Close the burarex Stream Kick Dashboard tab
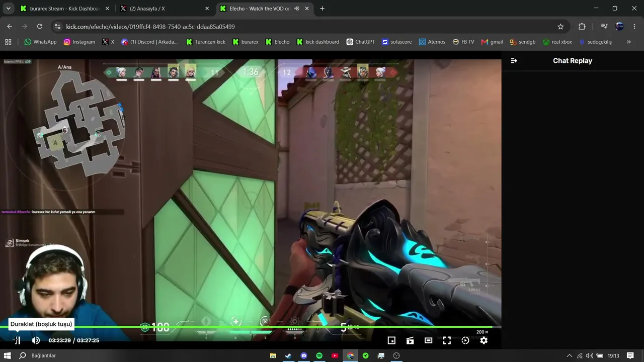The width and height of the screenshot is (644, 362). tap(107, 9)
